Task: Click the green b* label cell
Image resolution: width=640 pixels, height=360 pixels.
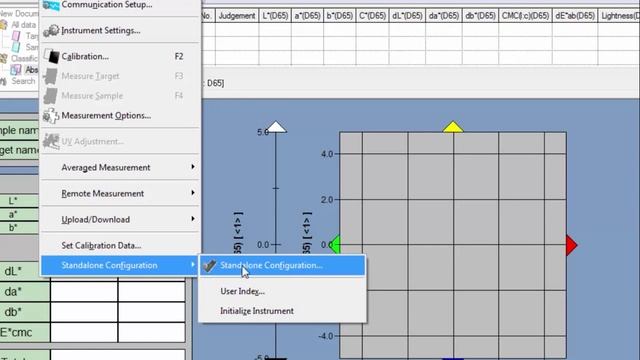Action: (19, 228)
